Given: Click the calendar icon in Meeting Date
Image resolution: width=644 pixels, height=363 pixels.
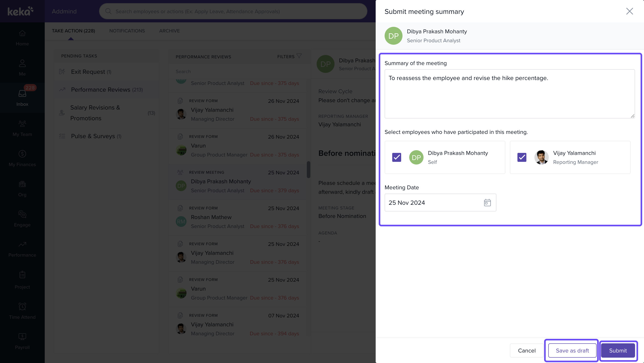Looking at the screenshot, I should point(487,202).
